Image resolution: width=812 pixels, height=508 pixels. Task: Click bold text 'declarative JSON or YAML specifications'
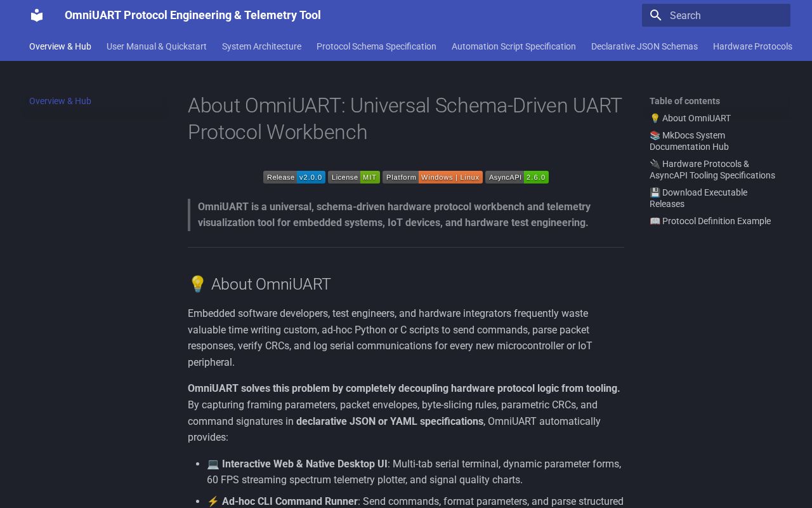pyautogui.click(x=390, y=421)
